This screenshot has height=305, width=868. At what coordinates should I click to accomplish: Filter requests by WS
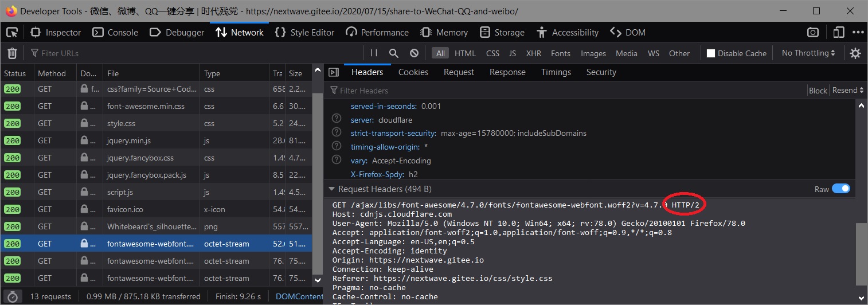tap(654, 53)
